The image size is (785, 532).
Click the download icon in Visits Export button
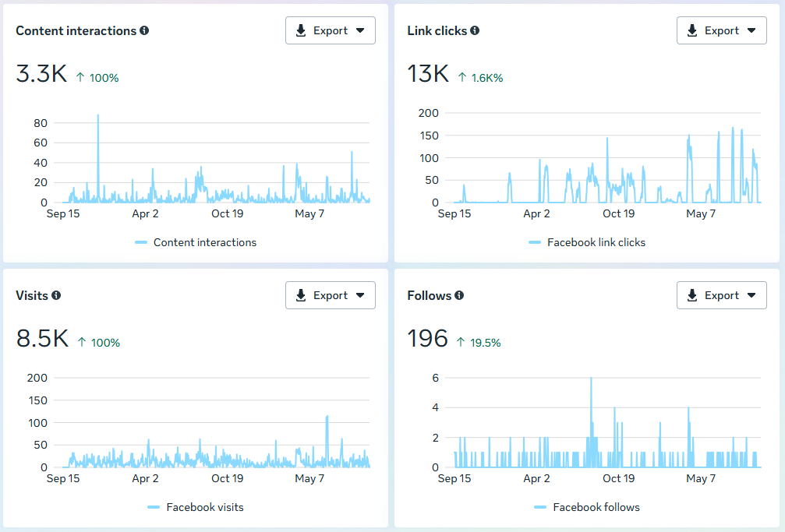pos(301,295)
